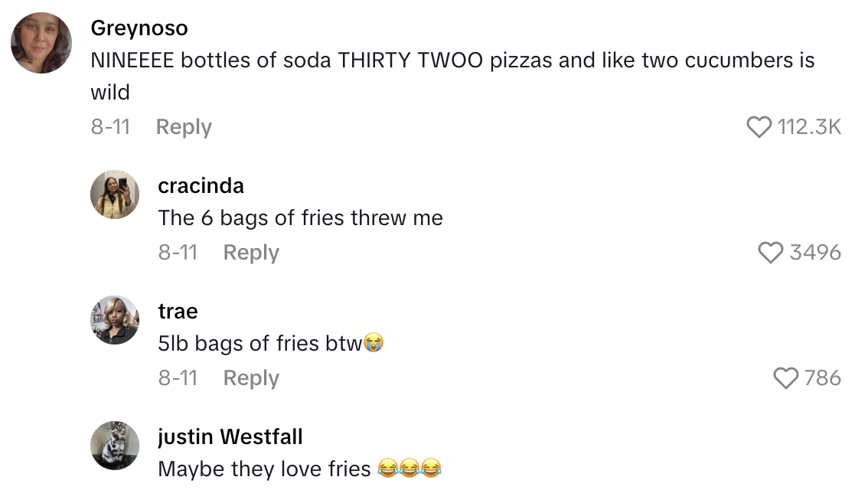
Task: Select the 8-11 date on Greynoso's comment
Action: tap(108, 127)
